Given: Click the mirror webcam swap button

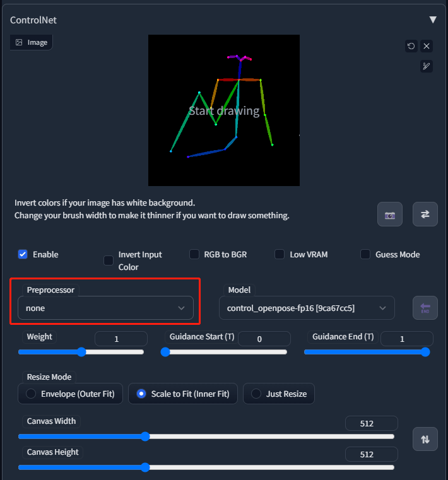Looking at the screenshot, I should tap(425, 214).
